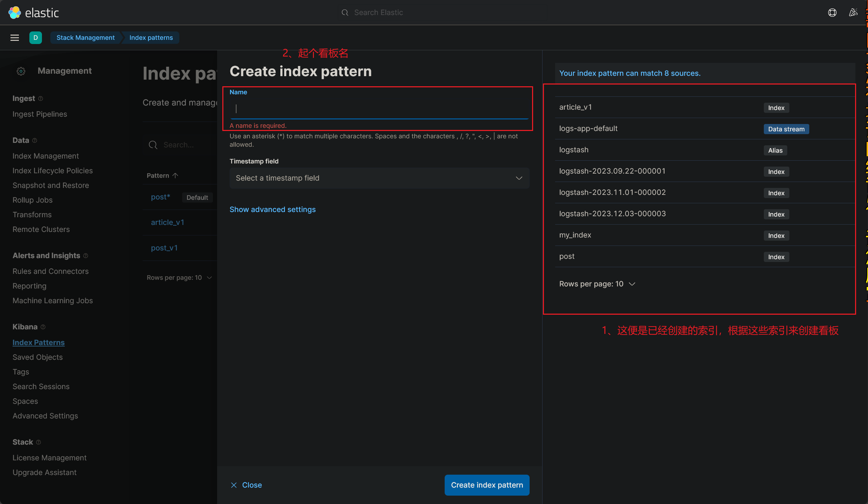Click the Default badge next to post*
The width and height of the screenshot is (868, 504).
(197, 198)
